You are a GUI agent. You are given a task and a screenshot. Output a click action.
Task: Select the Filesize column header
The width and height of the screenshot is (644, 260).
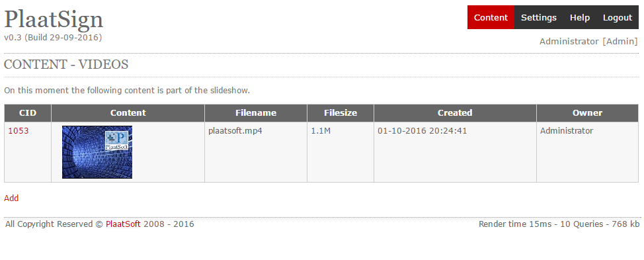pos(341,113)
